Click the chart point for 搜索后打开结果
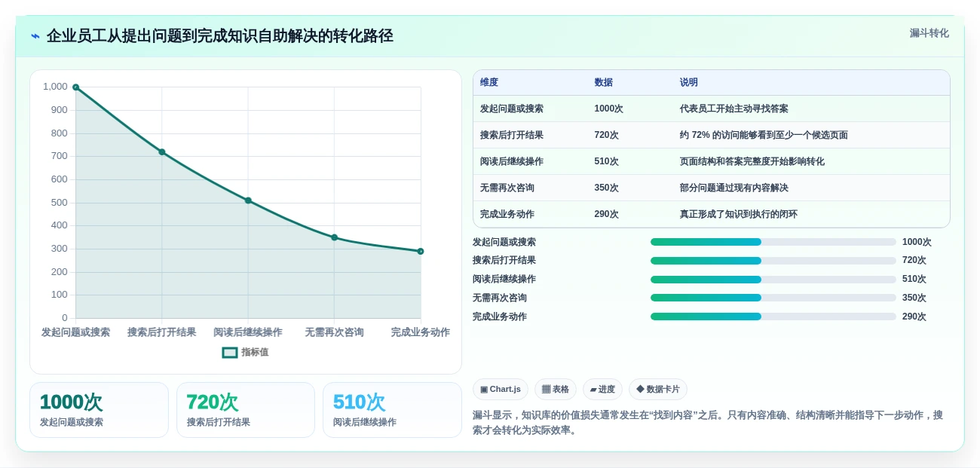 tap(162, 152)
